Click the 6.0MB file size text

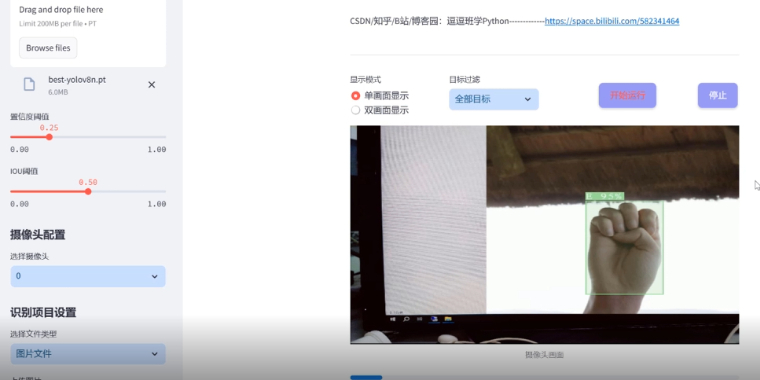(58, 92)
